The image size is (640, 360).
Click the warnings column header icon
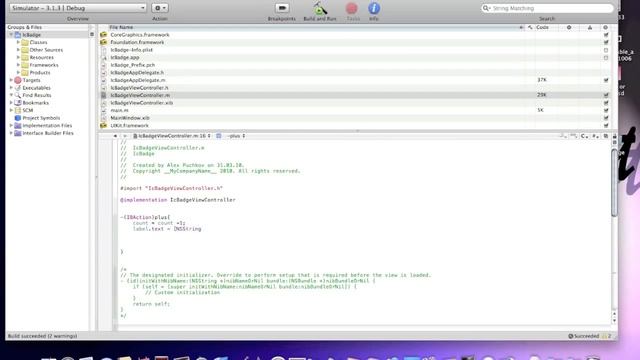590,27
